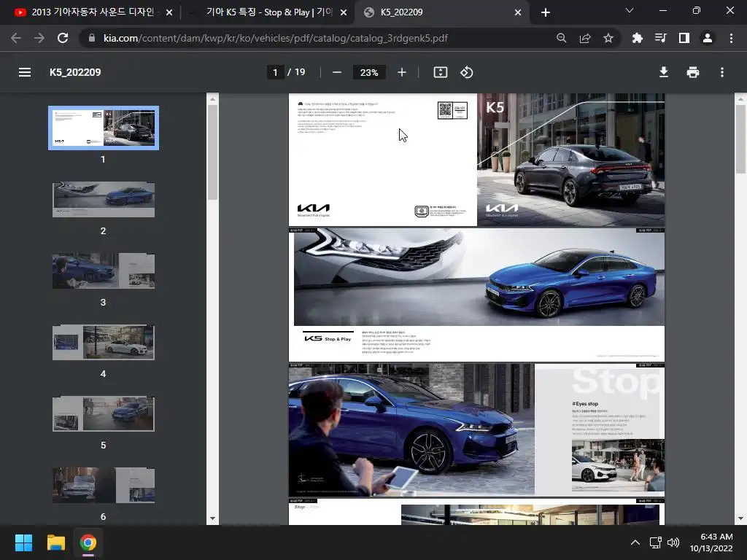
Task: Click the zoom out minus button
Action: pos(337,72)
